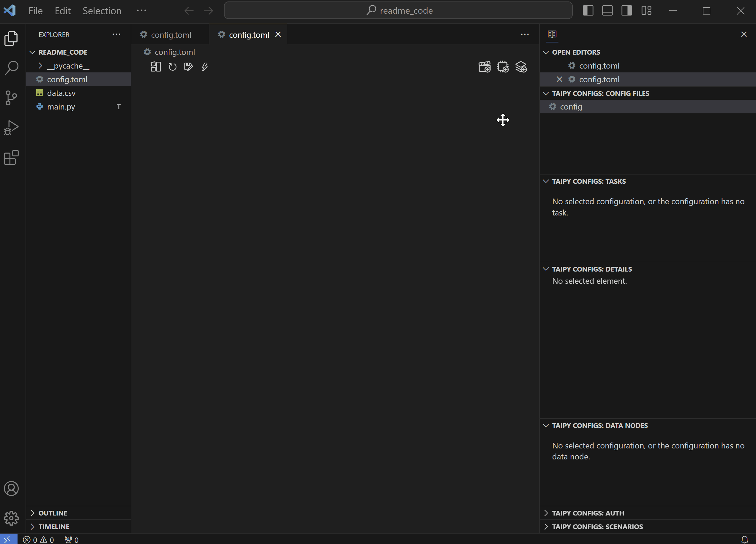Switch to the first config.toml tab
Image resolution: width=756 pixels, height=544 pixels.
pos(171,35)
